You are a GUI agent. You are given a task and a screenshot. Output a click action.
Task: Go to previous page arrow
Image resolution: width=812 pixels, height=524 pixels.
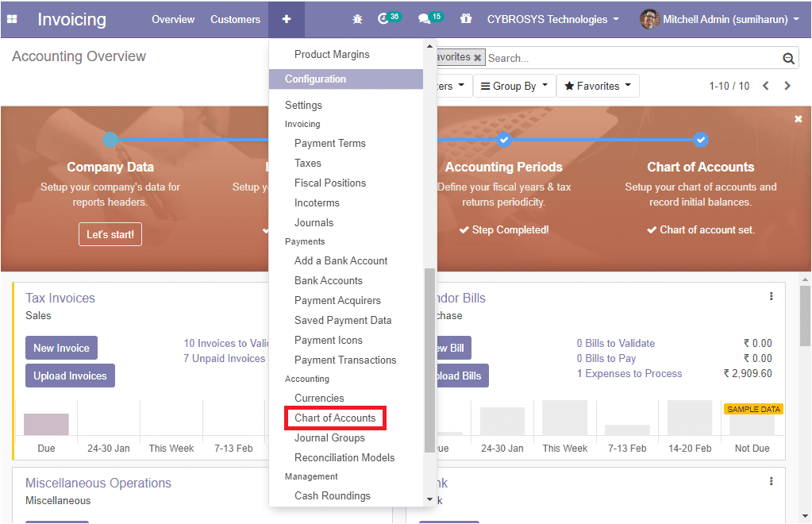click(x=766, y=86)
